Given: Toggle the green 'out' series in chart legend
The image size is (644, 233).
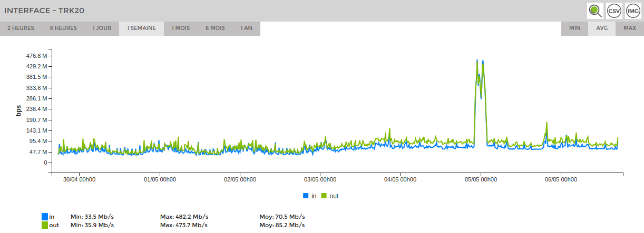Looking at the screenshot, I should pos(330,196).
